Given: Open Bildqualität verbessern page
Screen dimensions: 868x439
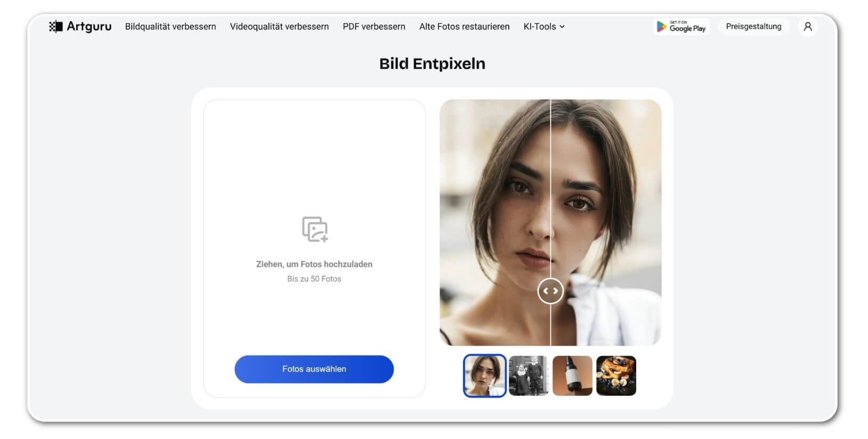Looking at the screenshot, I should tap(171, 27).
